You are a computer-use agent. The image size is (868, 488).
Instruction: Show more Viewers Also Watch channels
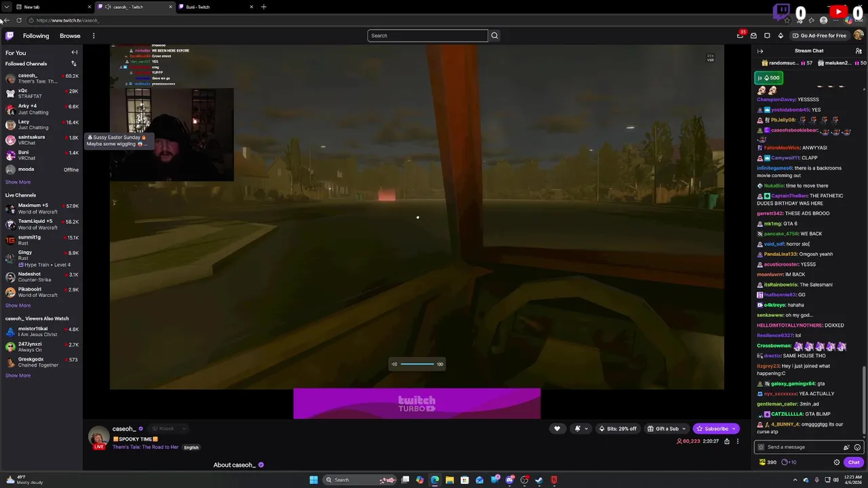(x=18, y=375)
